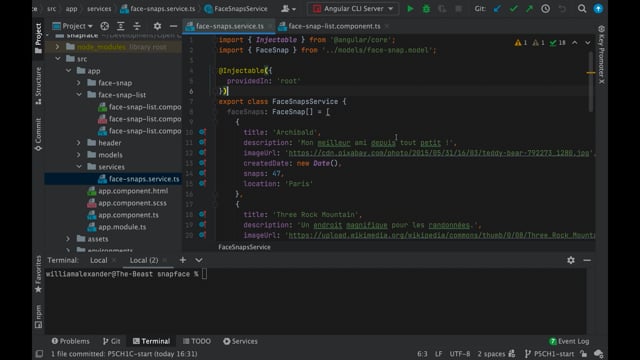
Task: Open the Git tool window tab
Action: click(x=111, y=341)
